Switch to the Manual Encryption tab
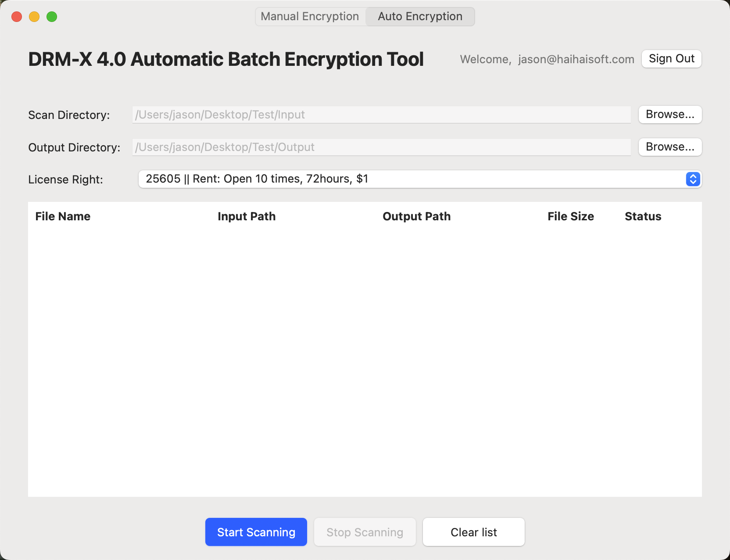 [310, 17]
